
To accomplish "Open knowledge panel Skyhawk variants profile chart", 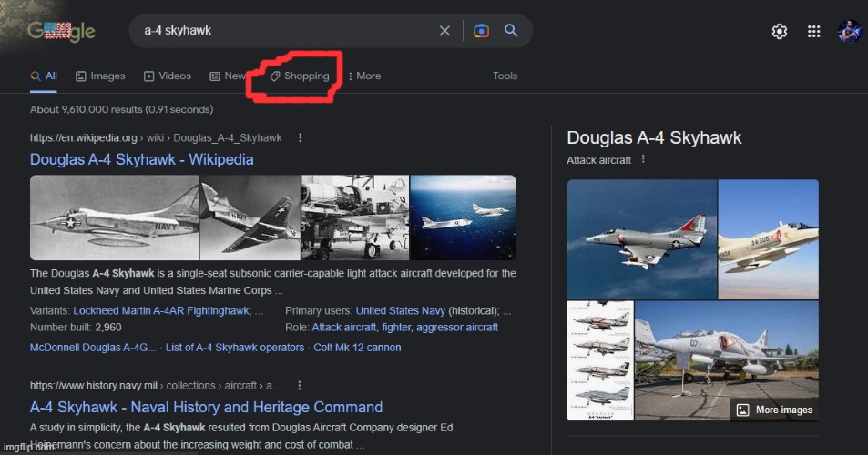I will [x=600, y=360].
